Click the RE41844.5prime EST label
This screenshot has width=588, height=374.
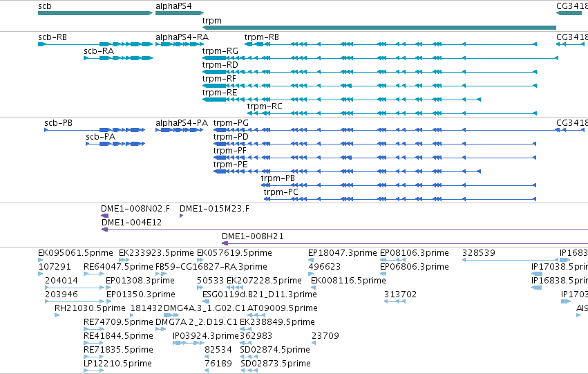119,336
